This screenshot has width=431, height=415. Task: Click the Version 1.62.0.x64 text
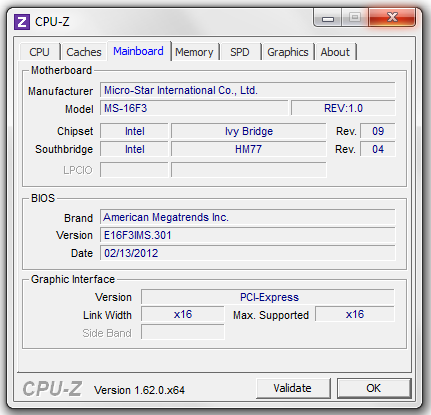click(x=139, y=390)
